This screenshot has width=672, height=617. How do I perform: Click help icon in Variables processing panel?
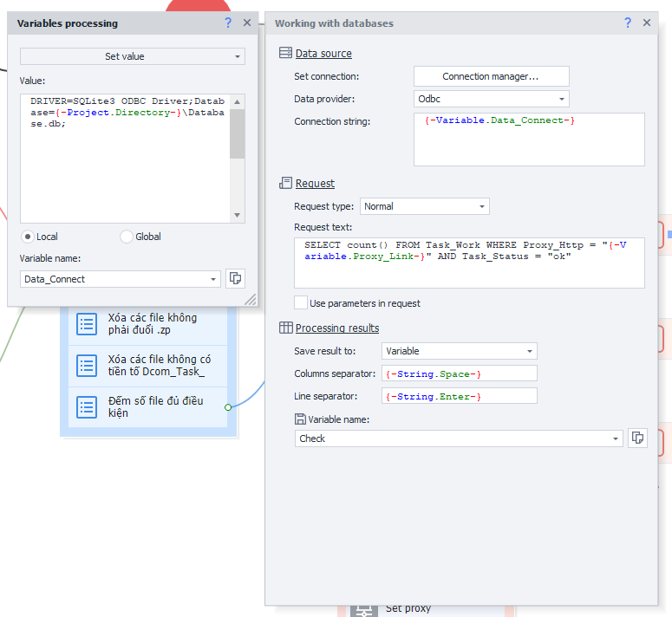pos(228,23)
